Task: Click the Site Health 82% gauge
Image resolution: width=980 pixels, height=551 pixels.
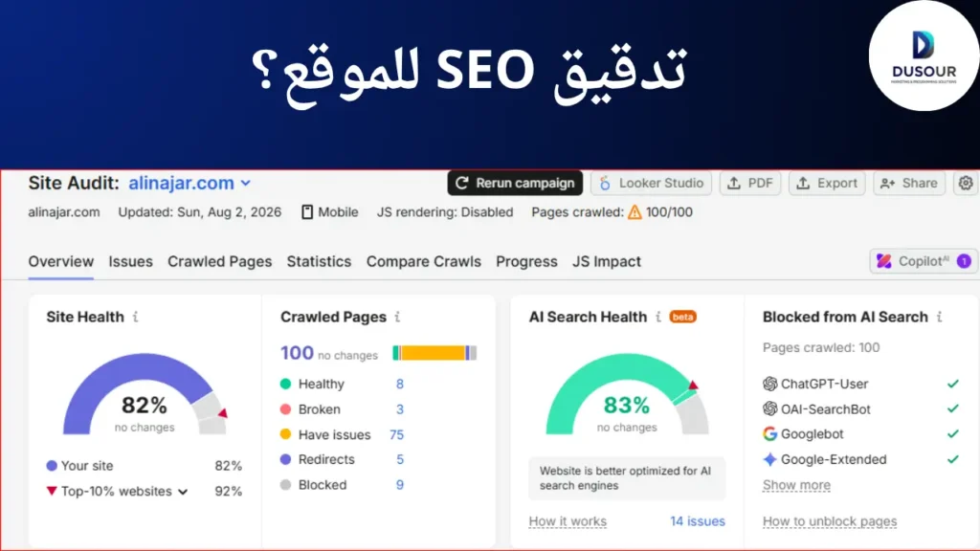Action: click(x=145, y=393)
